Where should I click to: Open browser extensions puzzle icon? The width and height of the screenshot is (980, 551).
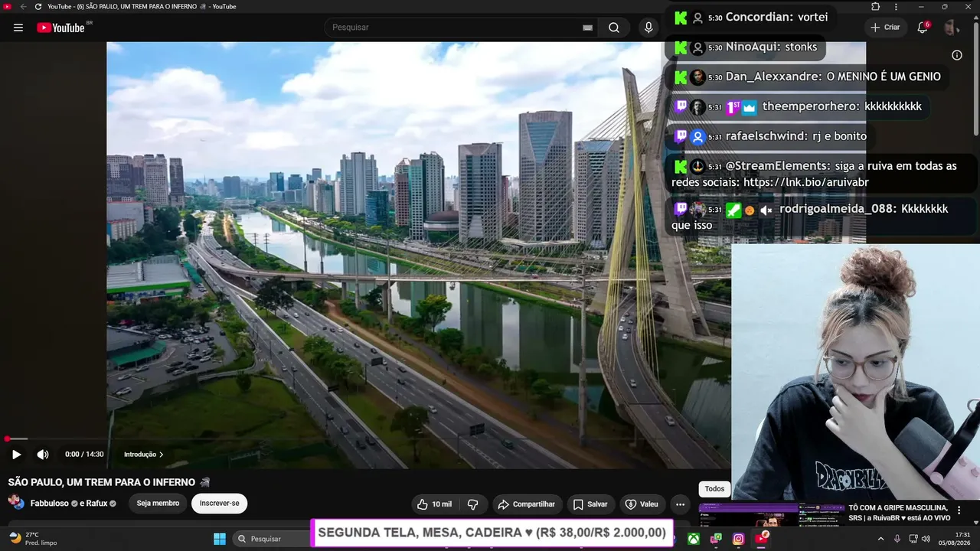pos(876,6)
